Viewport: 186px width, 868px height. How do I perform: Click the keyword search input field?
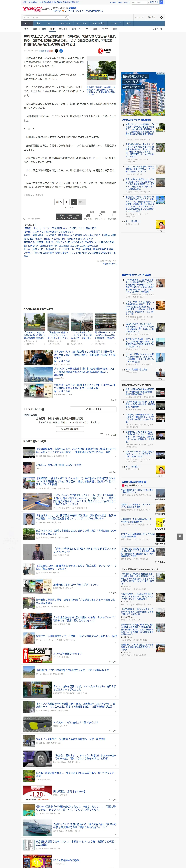(x=44, y=18)
